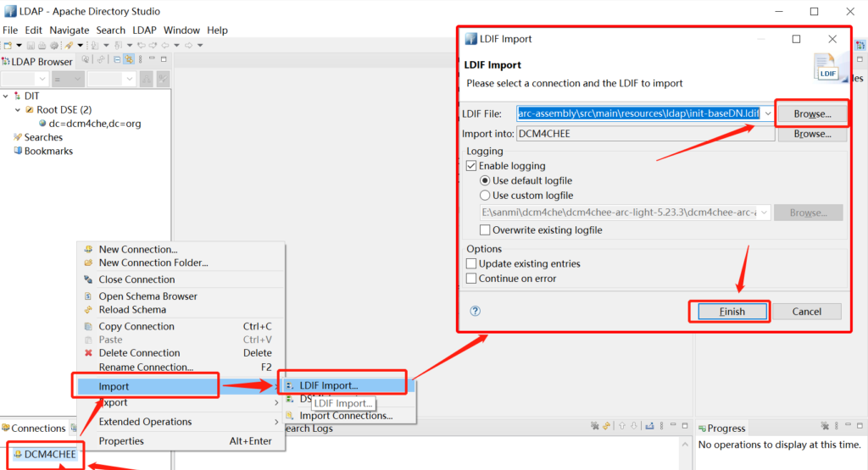The height and width of the screenshot is (470, 868).
Task: Choose Open Schema Browser menu entry
Action: click(x=147, y=296)
